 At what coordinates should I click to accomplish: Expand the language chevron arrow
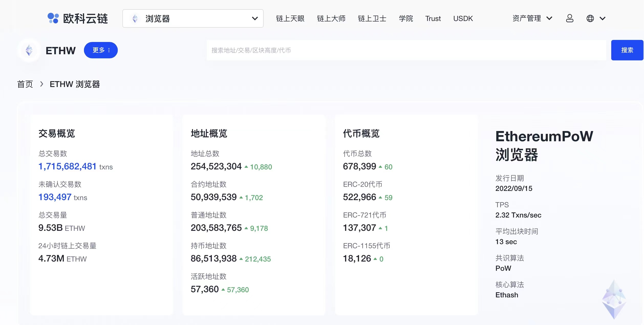(603, 18)
